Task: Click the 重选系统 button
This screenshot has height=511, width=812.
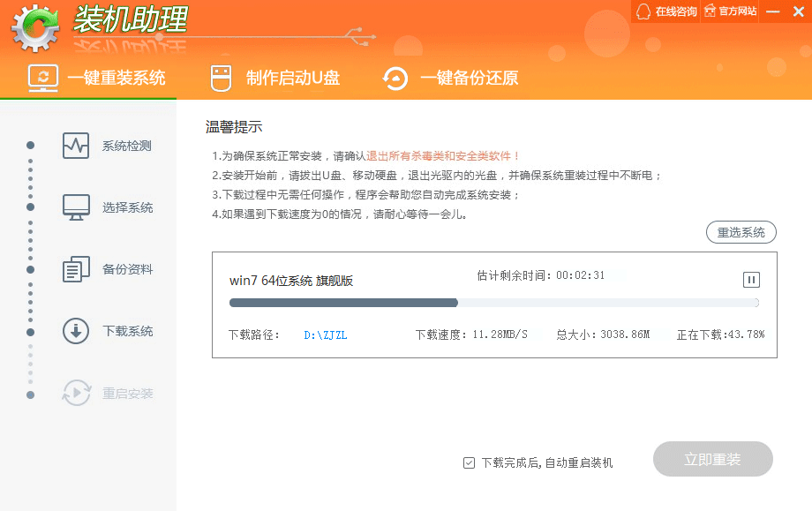Action: point(741,232)
